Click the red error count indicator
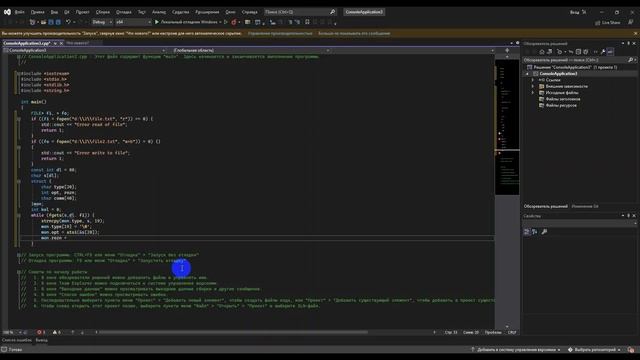640x360 pixels. pyautogui.click(x=41, y=332)
